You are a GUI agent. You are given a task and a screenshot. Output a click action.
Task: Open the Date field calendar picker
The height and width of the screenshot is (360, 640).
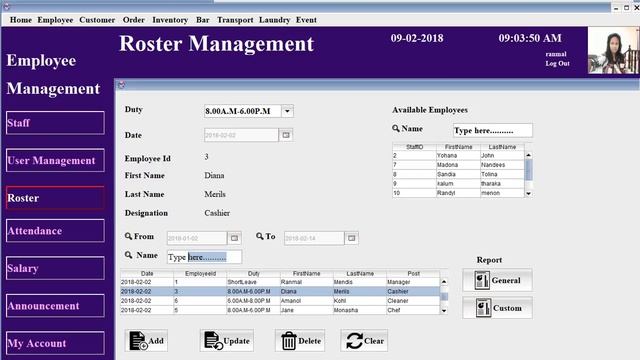286,135
